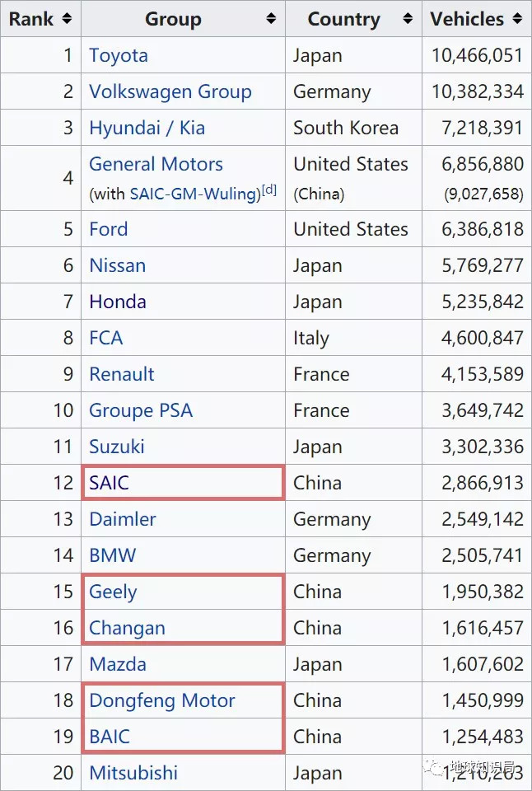This screenshot has height=791, width=532.
Task: Sort Vehicles column with arrow icon
Action: [516, 18]
